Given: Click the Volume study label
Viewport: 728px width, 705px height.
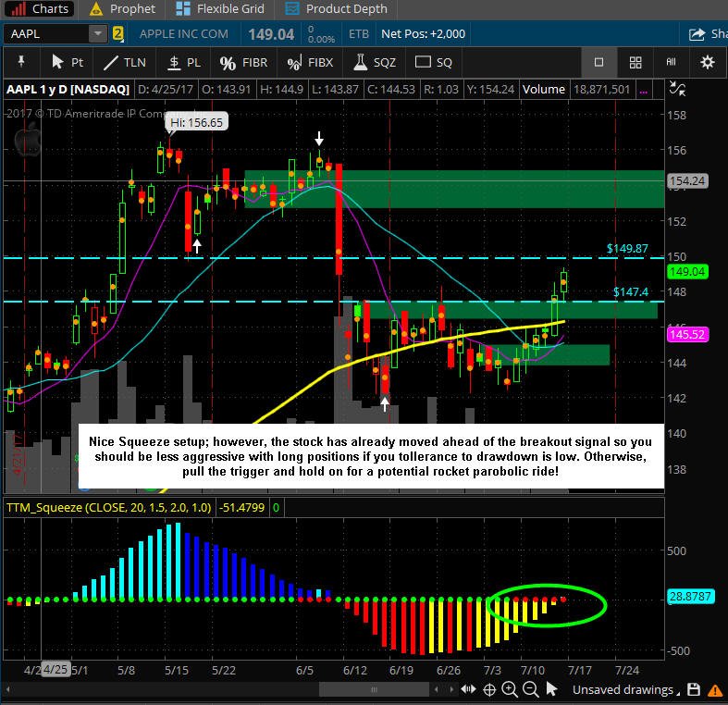Looking at the screenshot, I should pyautogui.click(x=544, y=89).
